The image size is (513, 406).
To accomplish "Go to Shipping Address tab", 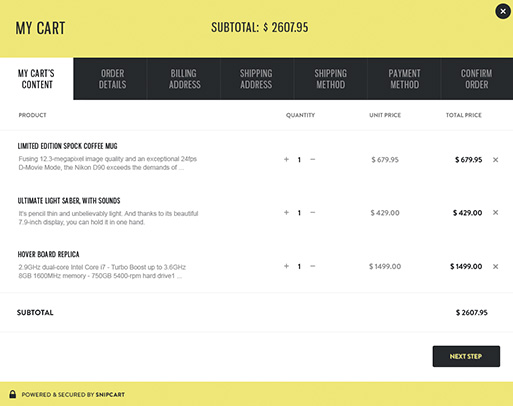I will (x=257, y=79).
